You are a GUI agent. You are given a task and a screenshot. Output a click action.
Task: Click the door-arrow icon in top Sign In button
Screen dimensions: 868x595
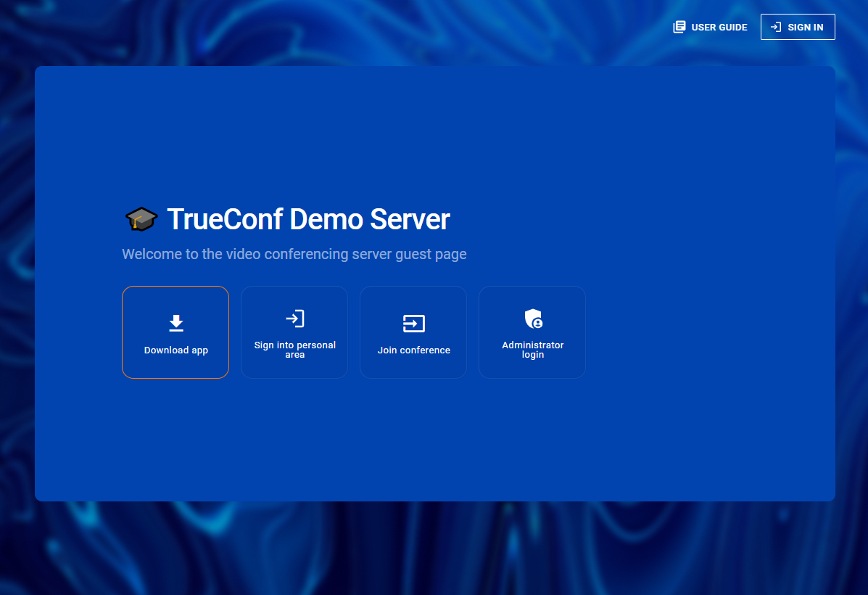(775, 27)
